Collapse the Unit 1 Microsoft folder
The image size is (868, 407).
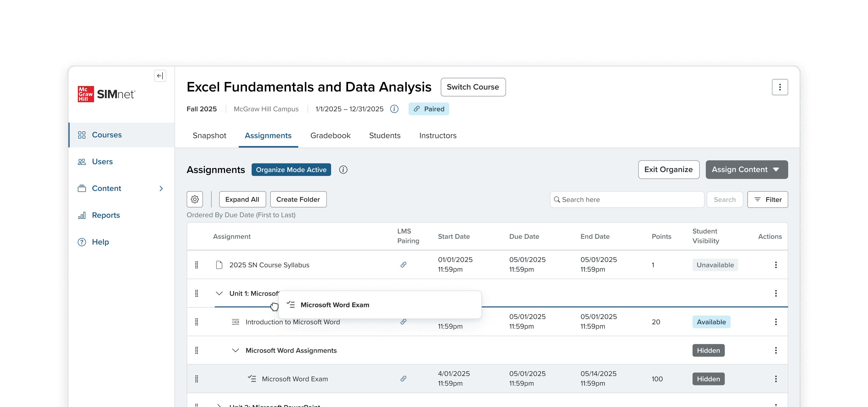tap(219, 293)
